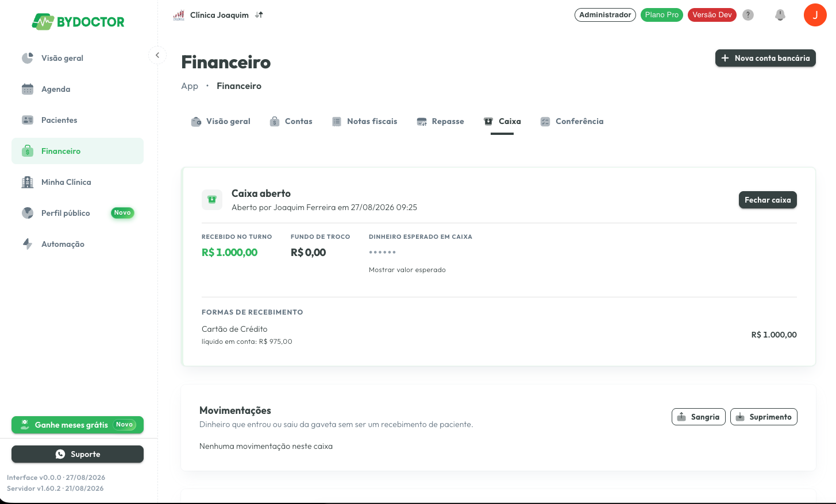This screenshot has height=504, width=836.
Task: Click the Agenda calendar icon
Action: coord(28,89)
